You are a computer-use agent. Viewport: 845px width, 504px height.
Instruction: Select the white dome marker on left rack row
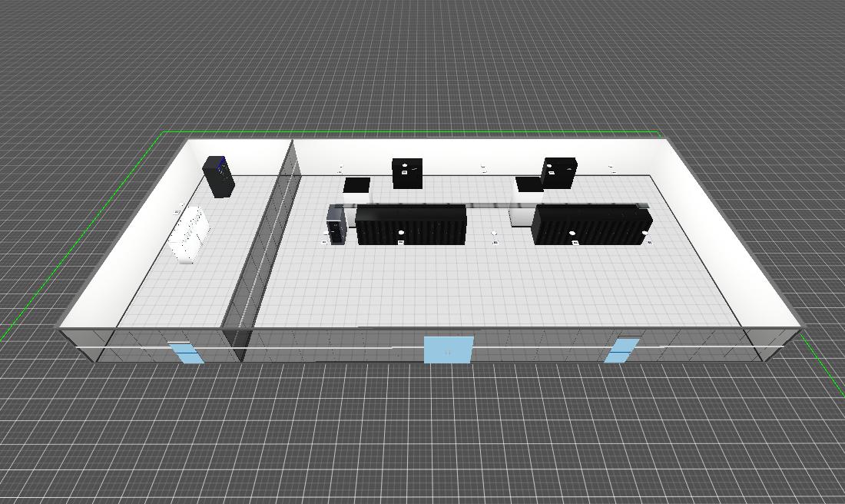tap(401, 232)
